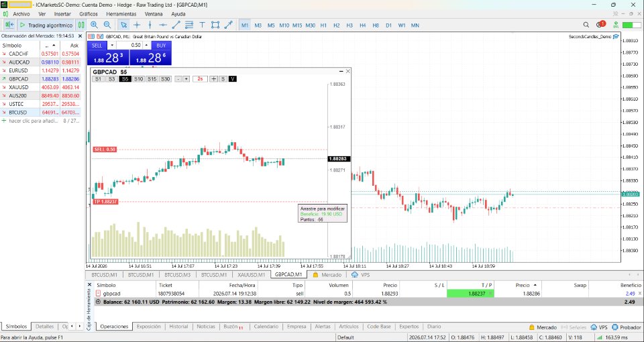Close the GBPCAD S5 seconds panel
Viewport: 644px width, 342px height.
click(348, 72)
